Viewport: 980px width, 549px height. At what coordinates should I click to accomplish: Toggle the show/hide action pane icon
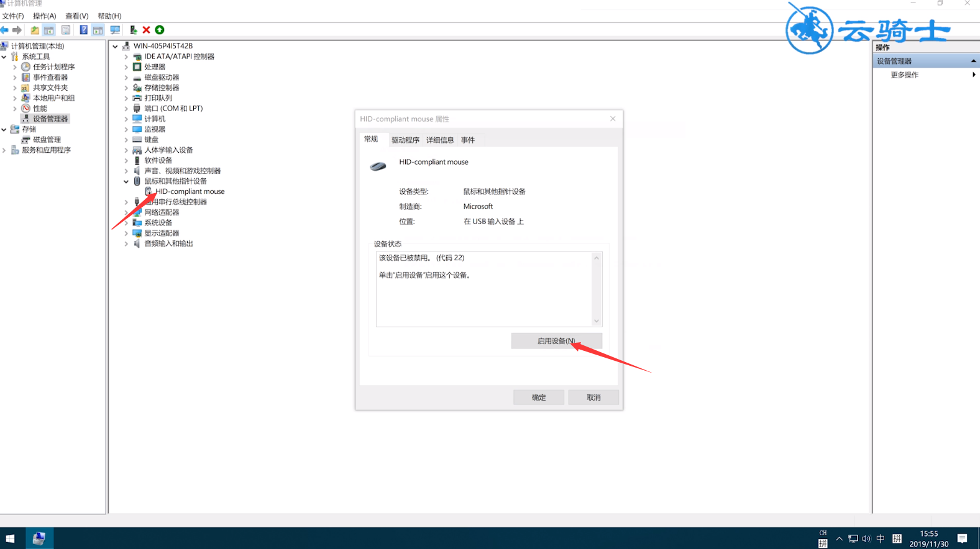click(x=98, y=30)
